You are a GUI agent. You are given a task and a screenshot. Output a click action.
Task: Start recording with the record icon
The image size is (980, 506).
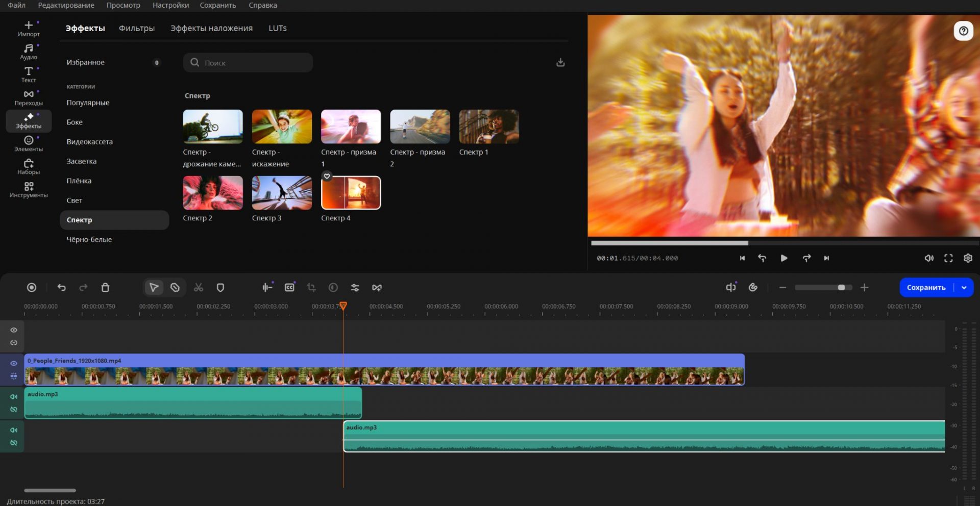32,288
